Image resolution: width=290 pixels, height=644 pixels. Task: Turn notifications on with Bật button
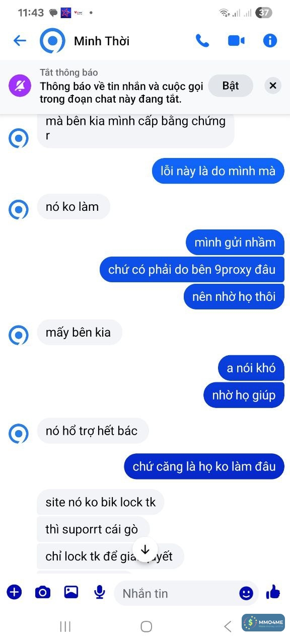tap(231, 86)
